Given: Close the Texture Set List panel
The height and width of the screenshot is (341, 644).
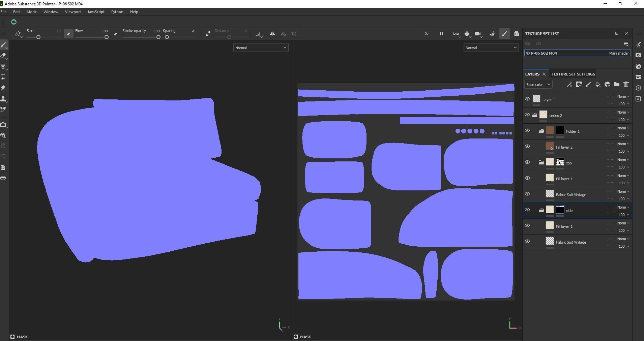Looking at the screenshot, I should (627, 33).
